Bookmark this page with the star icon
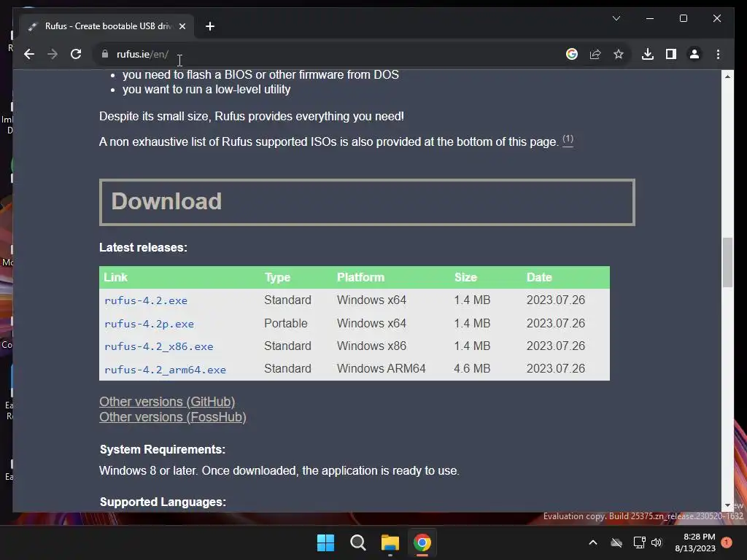747x560 pixels. [619, 54]
